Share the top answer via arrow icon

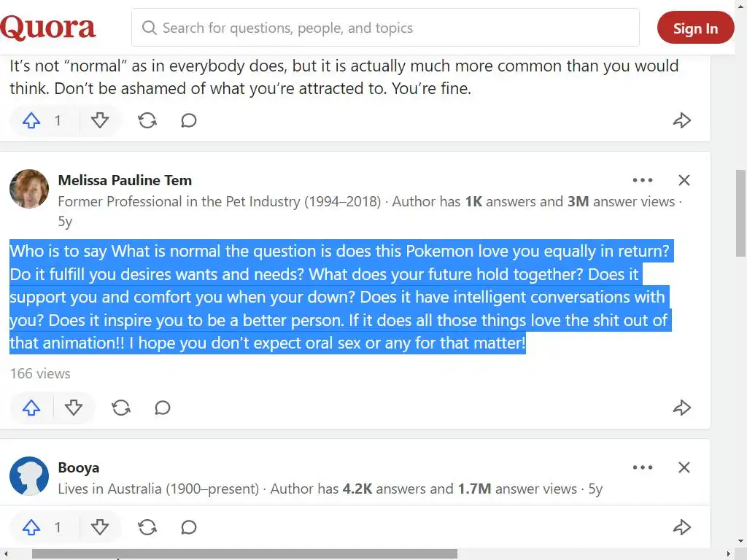[681, 120]
